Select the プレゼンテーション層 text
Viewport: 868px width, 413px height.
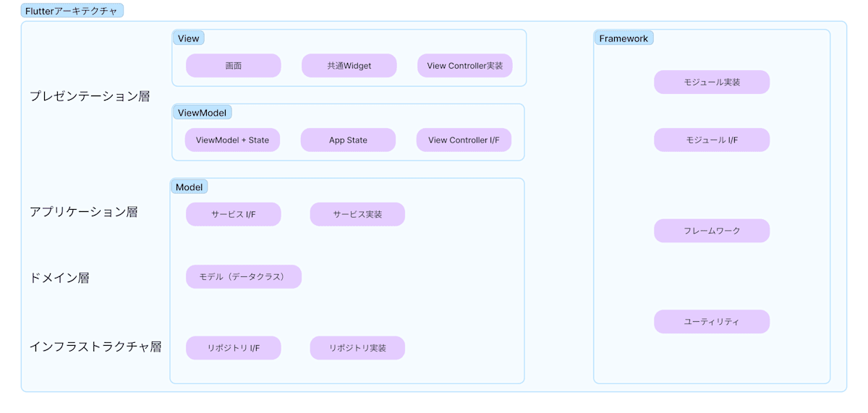(90, 95)
